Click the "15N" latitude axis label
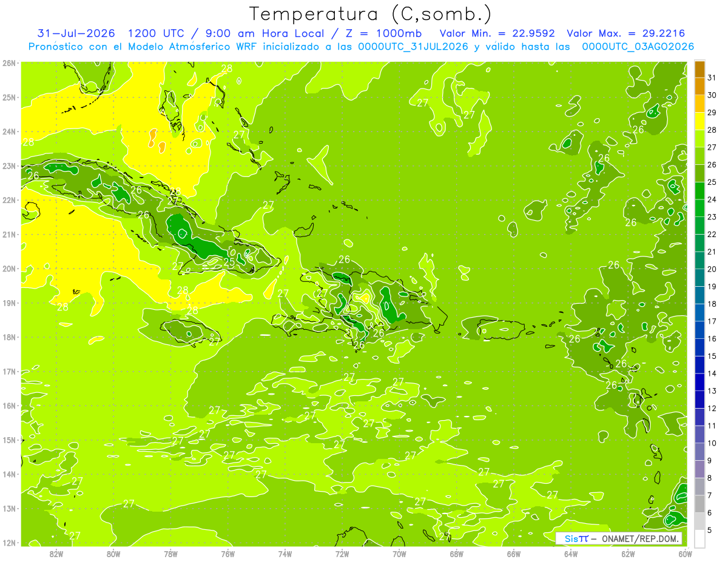 pyautogui.click(x=9, y=440)
